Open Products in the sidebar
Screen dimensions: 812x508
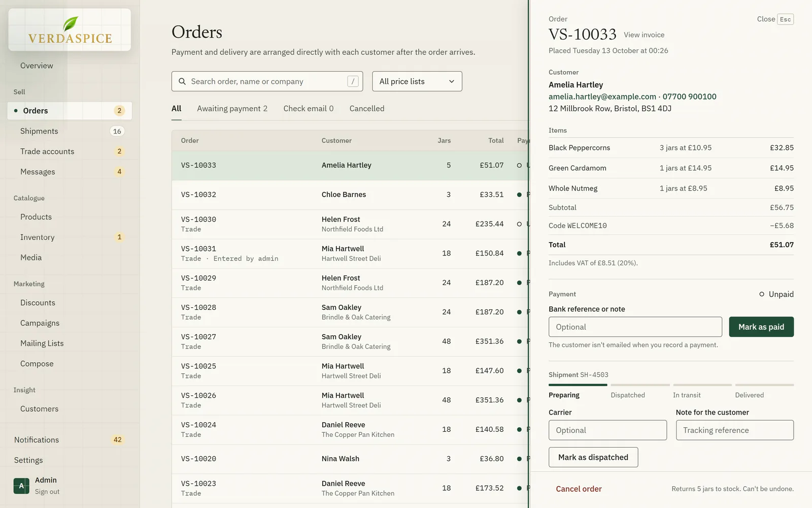70,217
